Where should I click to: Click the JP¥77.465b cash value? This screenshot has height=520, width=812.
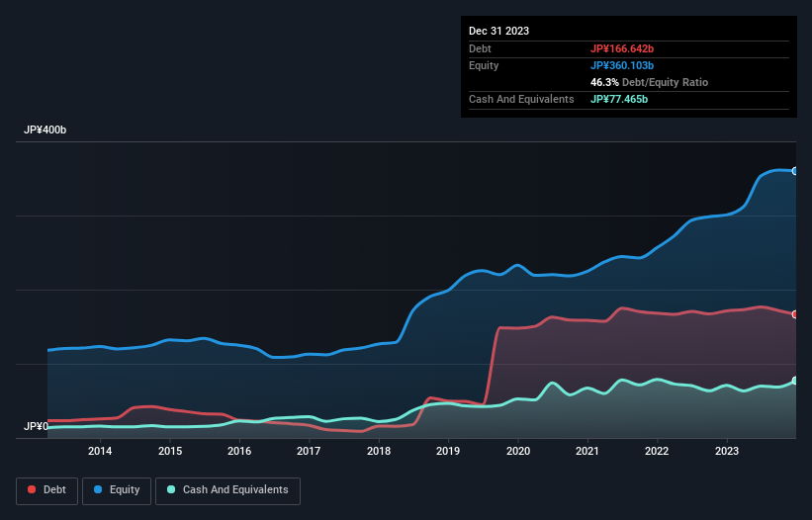click(619, 99)
